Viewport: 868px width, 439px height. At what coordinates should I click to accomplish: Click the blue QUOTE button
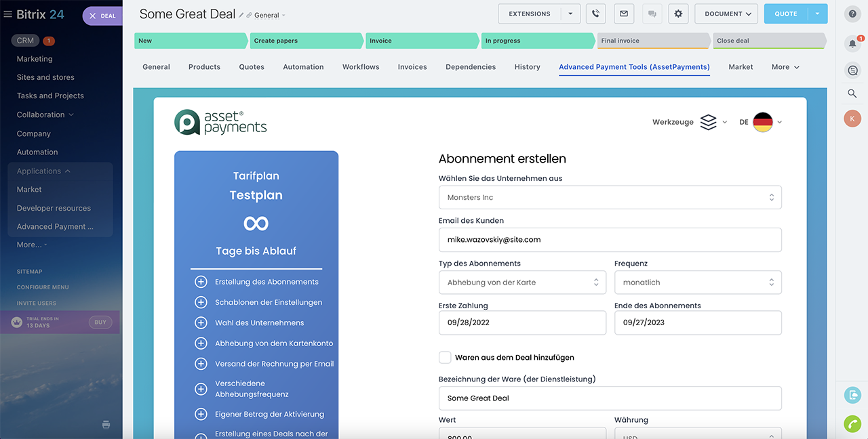click(x=786, y=14)
